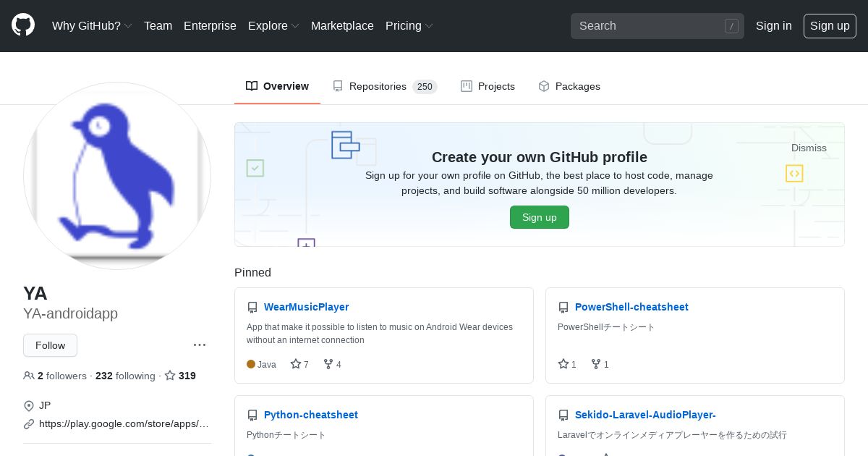Click the star icon in WearMusicPlayer card

click(x=296, y=364)
